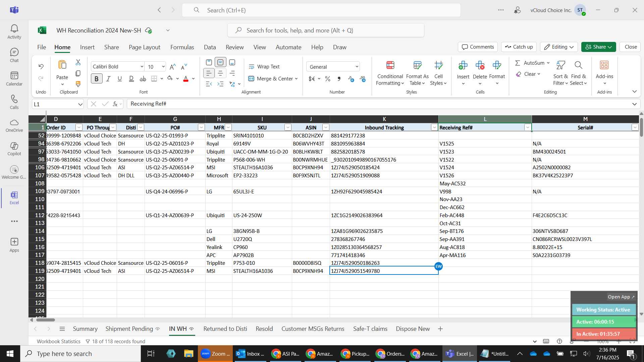This screenshot has height=362, width=644.
Task: Click the Close button beside Share
Action: 631,47
